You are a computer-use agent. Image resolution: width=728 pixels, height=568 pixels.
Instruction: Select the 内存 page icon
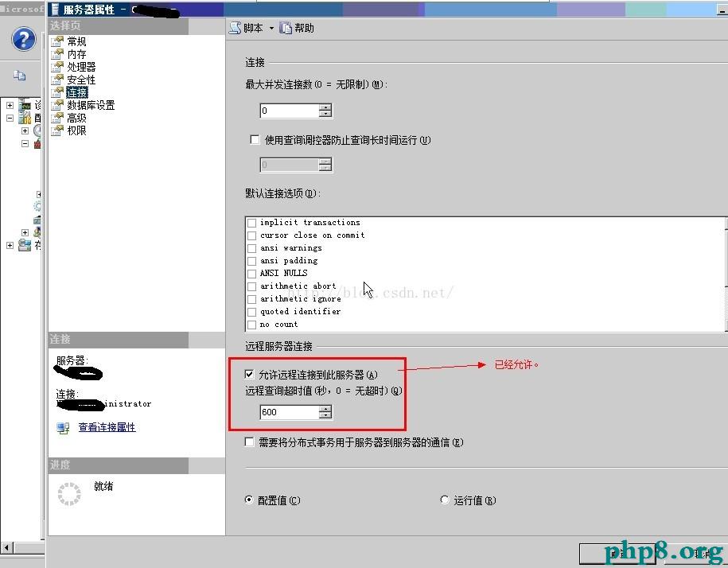[57, 54]
